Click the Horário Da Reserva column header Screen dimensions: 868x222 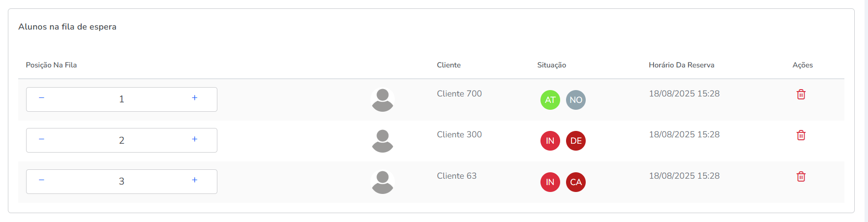click(x=681, y=65)
